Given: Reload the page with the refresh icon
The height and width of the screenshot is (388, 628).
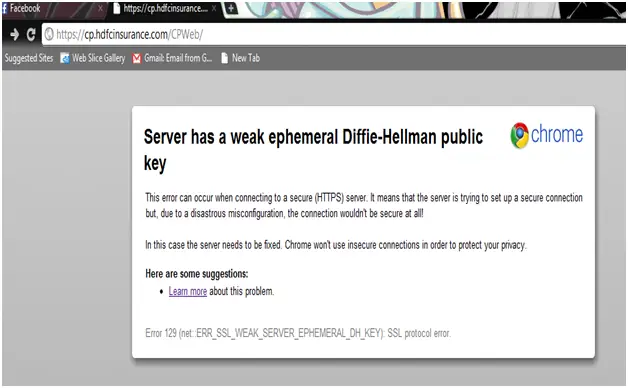Looking at the screenshot, I should [31, 34].
